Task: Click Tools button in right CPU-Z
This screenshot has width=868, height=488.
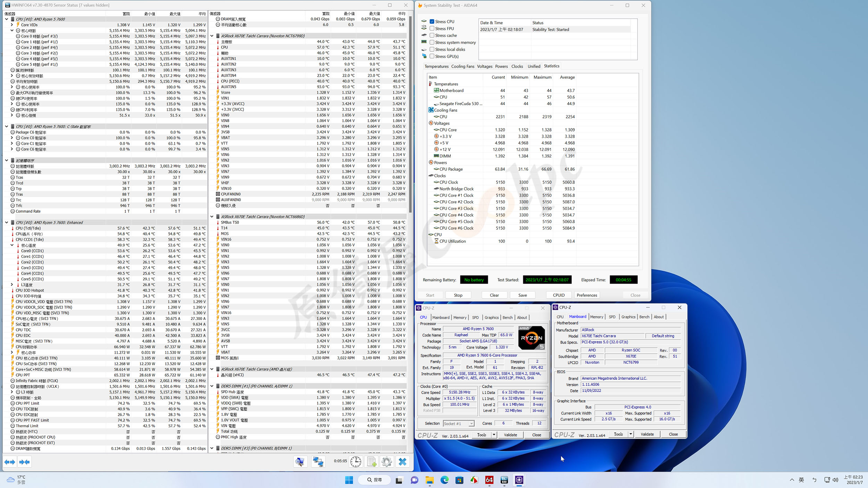Action: (x=618, y=434)
